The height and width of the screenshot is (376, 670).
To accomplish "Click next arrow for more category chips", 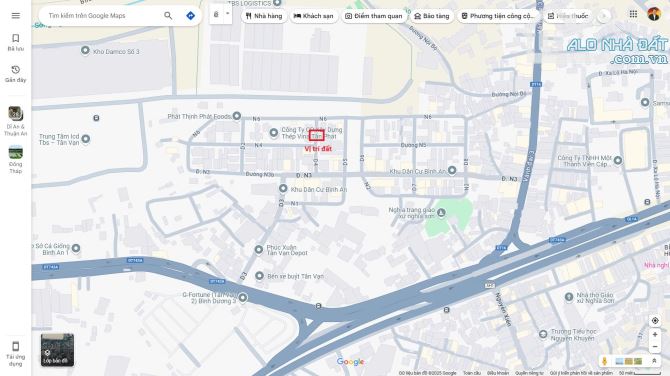I will pos(604,16).
